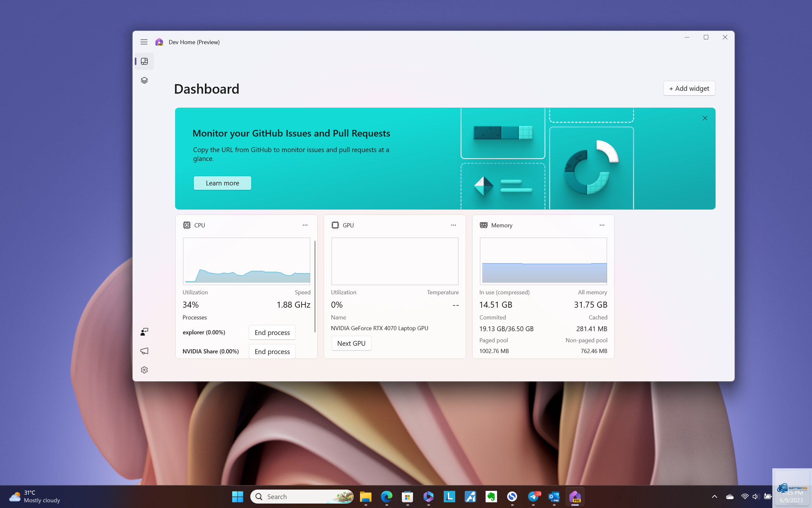Click the 1002.76 MB paged pool value
Image resolution: width=812 pixels, height=508 pixels.
[494, 351]
